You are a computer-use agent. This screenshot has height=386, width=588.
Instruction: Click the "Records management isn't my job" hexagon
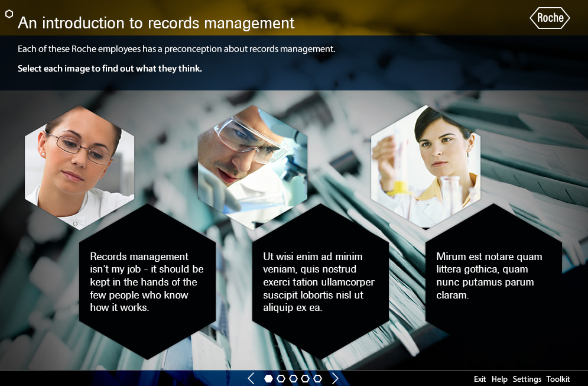click(147, 281)
